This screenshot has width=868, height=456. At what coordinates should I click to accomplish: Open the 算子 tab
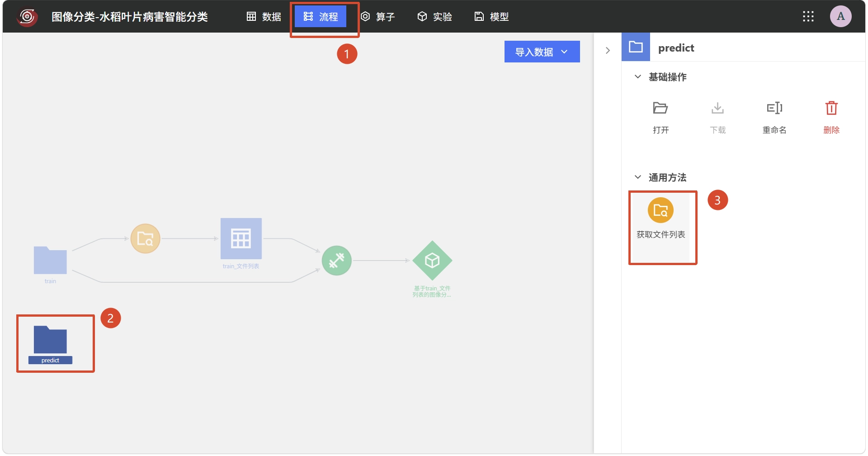click(x=378, y=17)
